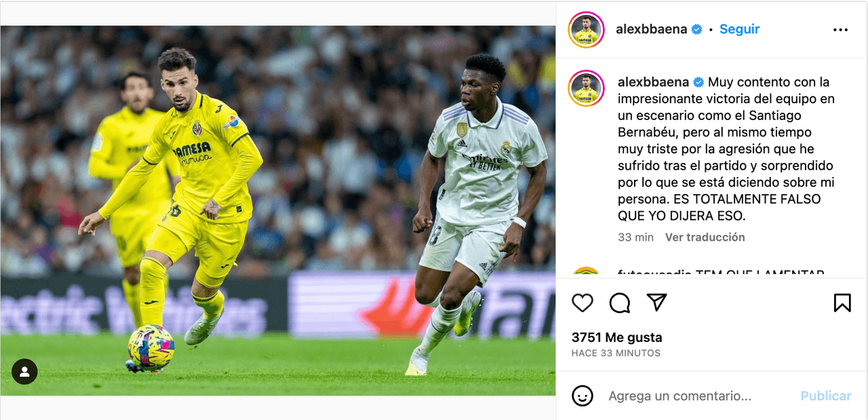Click the emoji smiley picker icon
The image size is (868, 420).
[x=583, y=396]
